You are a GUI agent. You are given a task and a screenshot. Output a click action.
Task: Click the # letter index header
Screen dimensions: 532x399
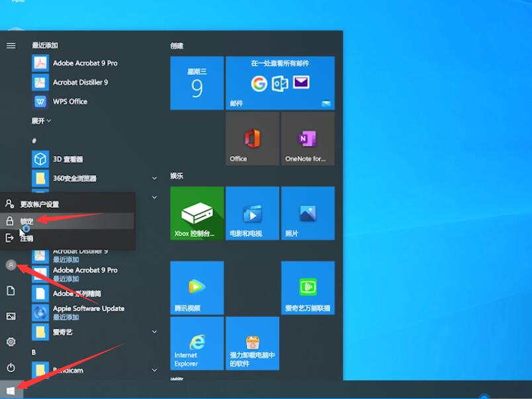(x=34, y=140)
